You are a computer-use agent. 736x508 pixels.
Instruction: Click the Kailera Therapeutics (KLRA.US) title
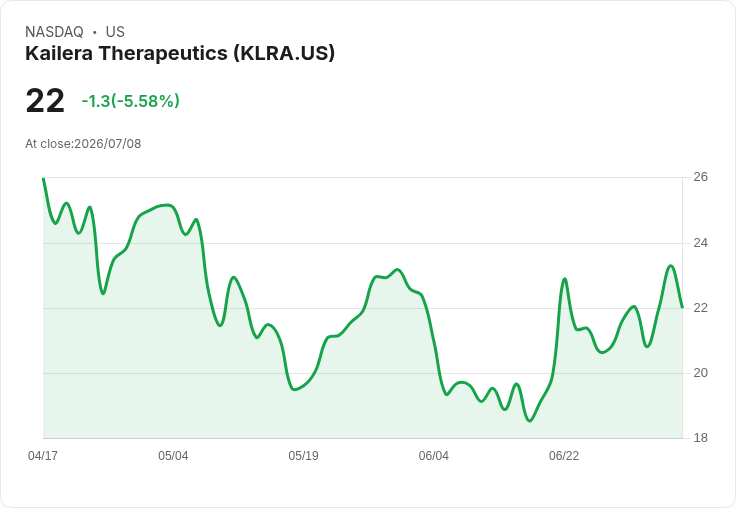coord(180,54)
